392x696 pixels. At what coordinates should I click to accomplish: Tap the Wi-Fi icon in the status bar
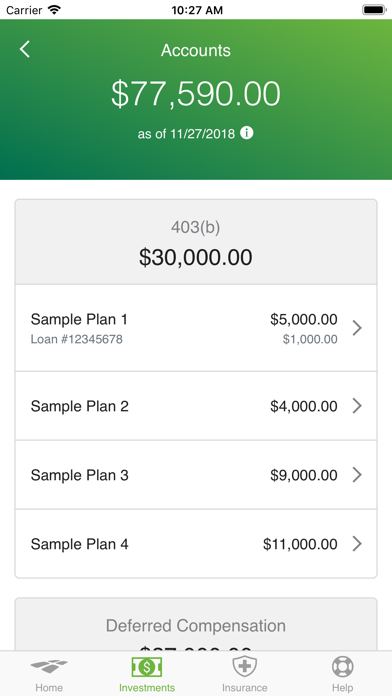click(55, 10)
